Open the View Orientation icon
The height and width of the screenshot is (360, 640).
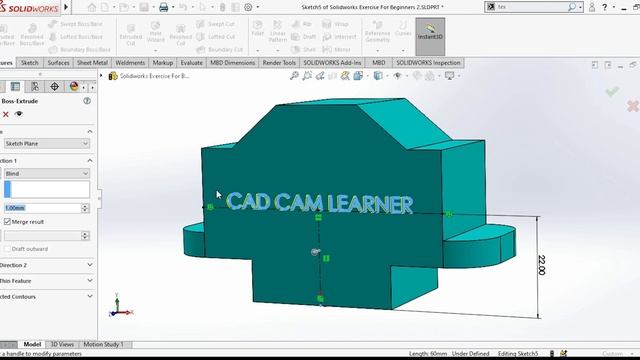point(358,76)
